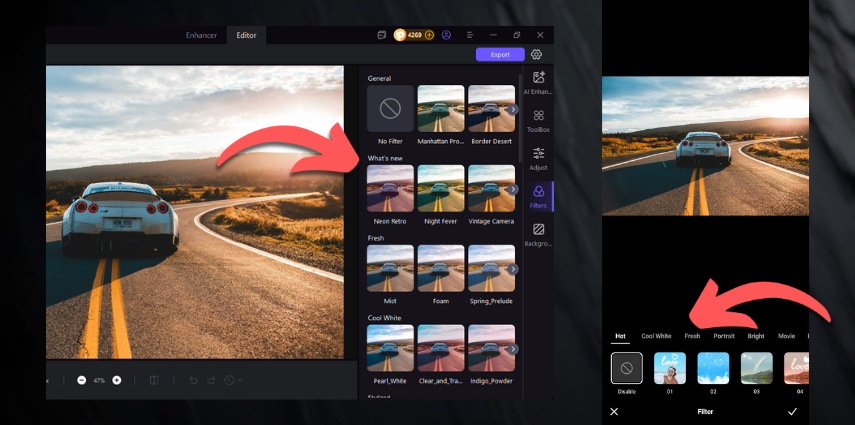The height and width of the screenshot is (425, 855).
Task: Confirm filter with the checkmark button
Action: [x=792, y=411]
